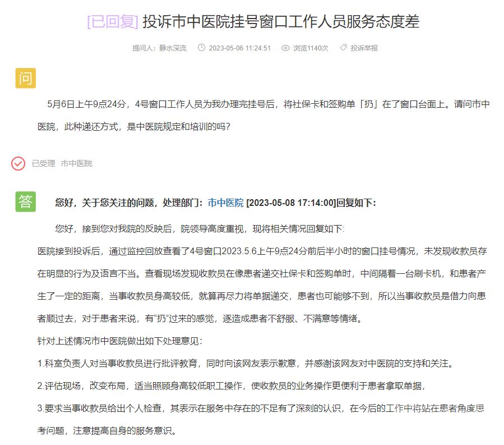The image size is (504, 445).
Task: Click the clock icon beside the post date
Action: tap(201, 48)
